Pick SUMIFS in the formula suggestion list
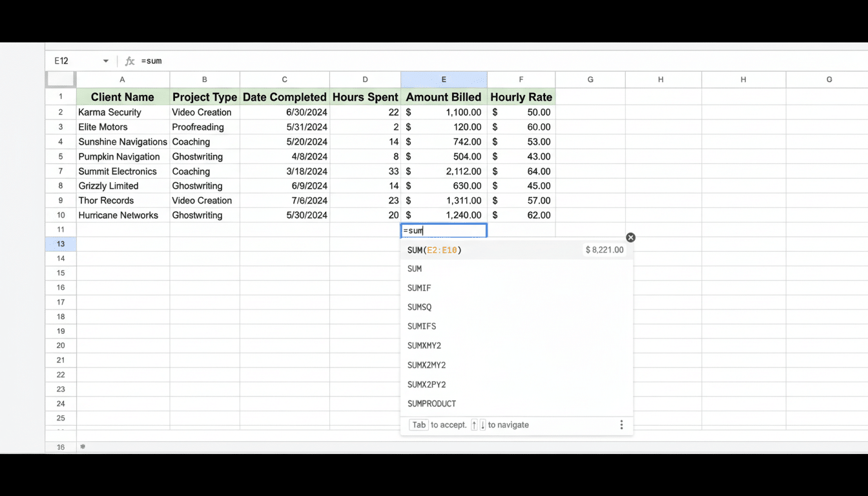This screenshot has height=496, width=868. pos(422,326)
